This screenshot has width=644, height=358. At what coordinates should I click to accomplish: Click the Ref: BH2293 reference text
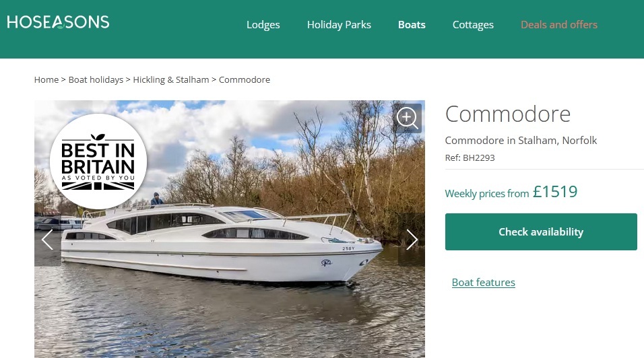pos(470,158)
